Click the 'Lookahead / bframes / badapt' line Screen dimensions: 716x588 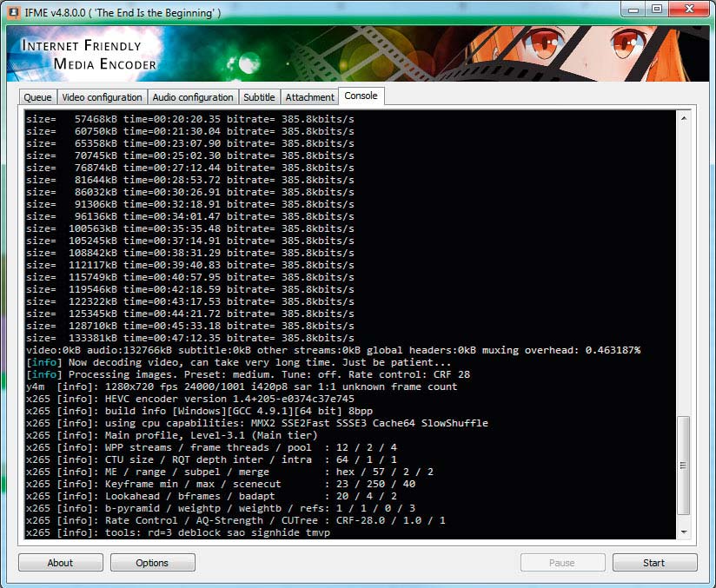211,496
